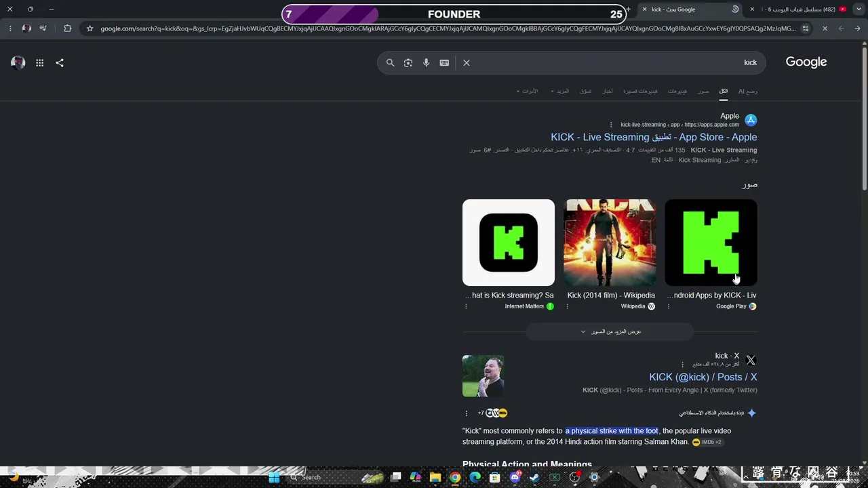868x488 pixels.
Task: Open options dots under Internet Matters image
Action: click(466, 306)
